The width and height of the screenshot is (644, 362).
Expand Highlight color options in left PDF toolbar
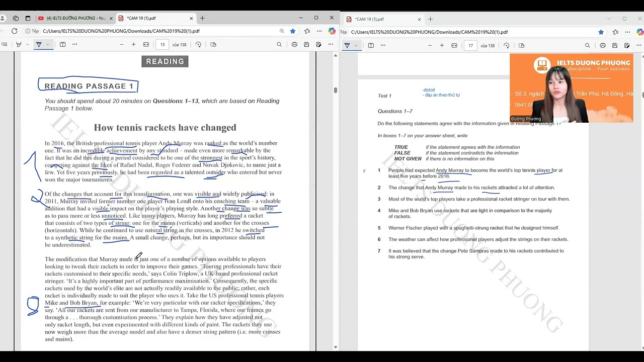point(27,44)
